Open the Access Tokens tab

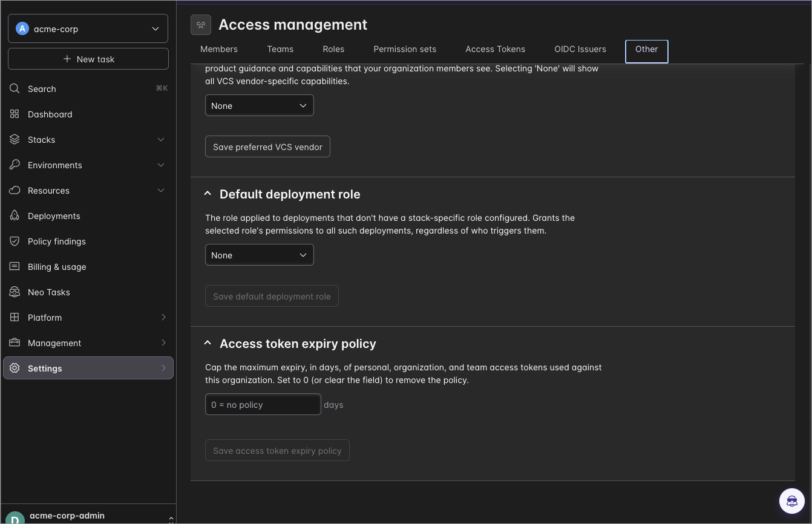click(x=496, y=49)
